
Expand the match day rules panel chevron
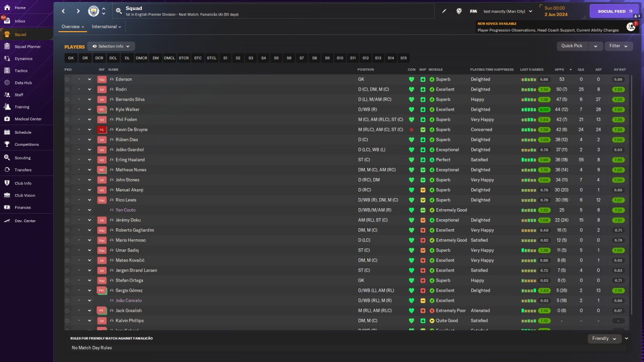pos(626,338)
